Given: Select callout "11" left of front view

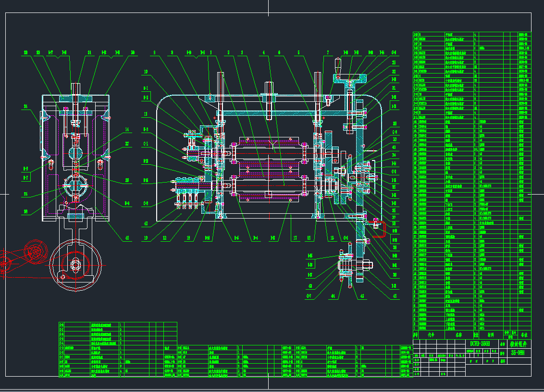Looking at the screenshot, I should (x=146, y=114).
